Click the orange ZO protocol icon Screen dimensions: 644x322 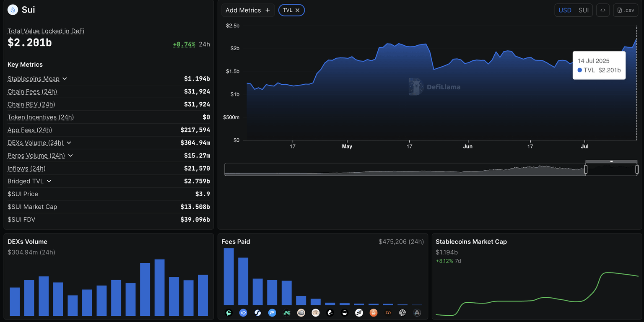[x=388, y=312]
